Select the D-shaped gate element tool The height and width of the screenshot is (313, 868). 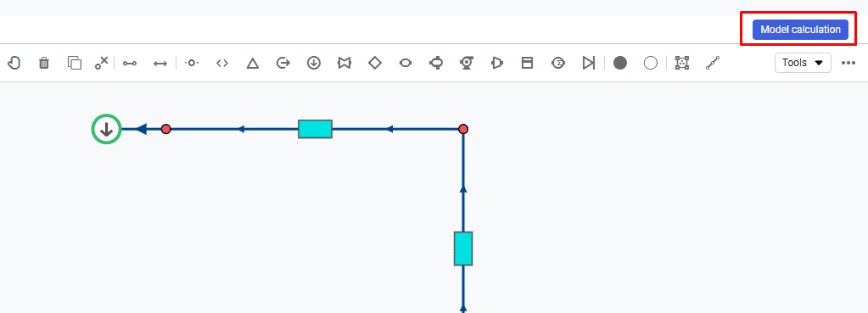(x=496, y=63)
